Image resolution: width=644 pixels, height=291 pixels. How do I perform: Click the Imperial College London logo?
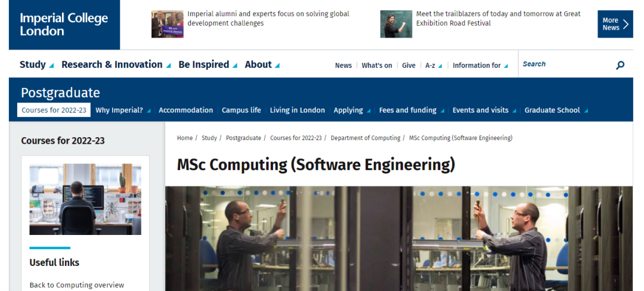click(64, 24)
